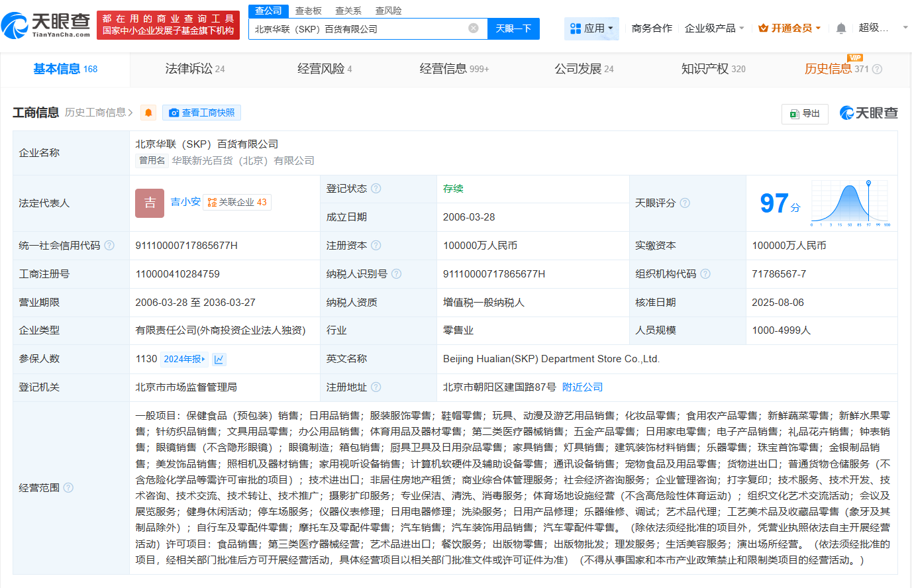This screenshot has width=912, height=588.
Task: Click help icon next to 登记状态
Action: pos(376,189)
